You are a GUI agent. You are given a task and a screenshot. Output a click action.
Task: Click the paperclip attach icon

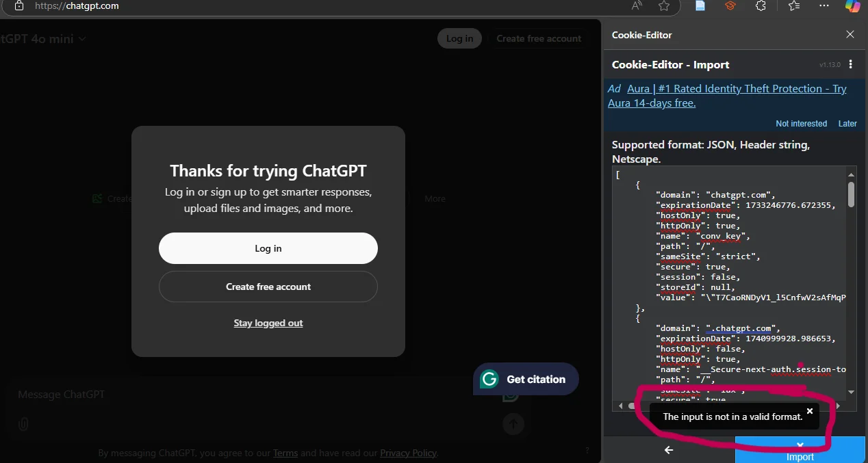click(x=23, y=425)
